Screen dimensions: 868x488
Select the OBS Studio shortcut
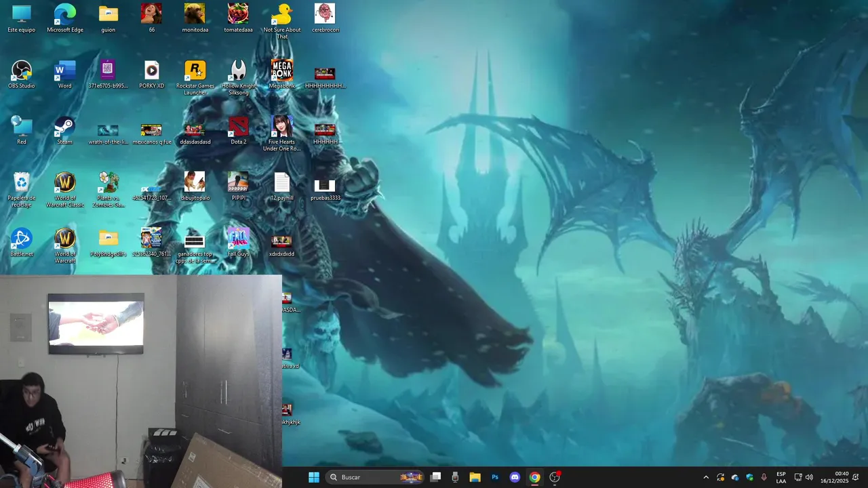(22, 75)
